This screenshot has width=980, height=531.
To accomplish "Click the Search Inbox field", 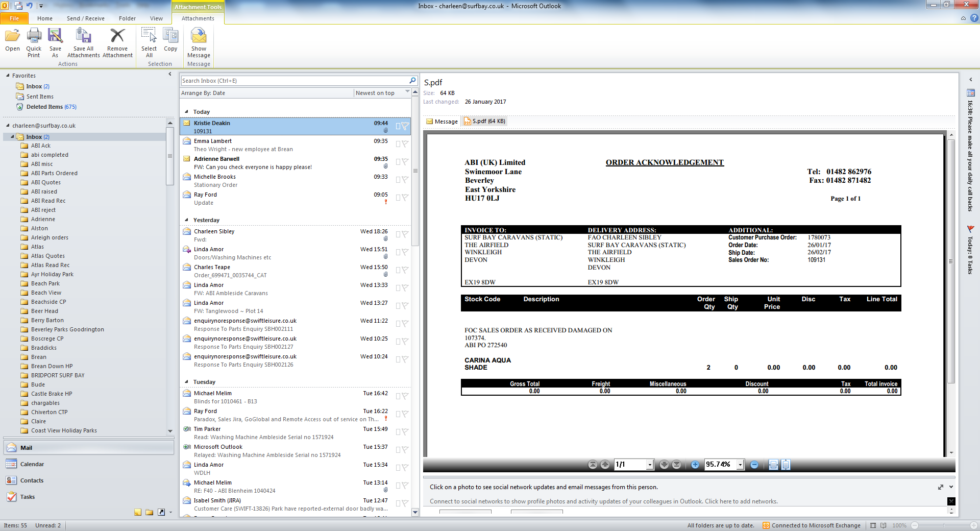I will pyautogui.click(x=295, y=81).
